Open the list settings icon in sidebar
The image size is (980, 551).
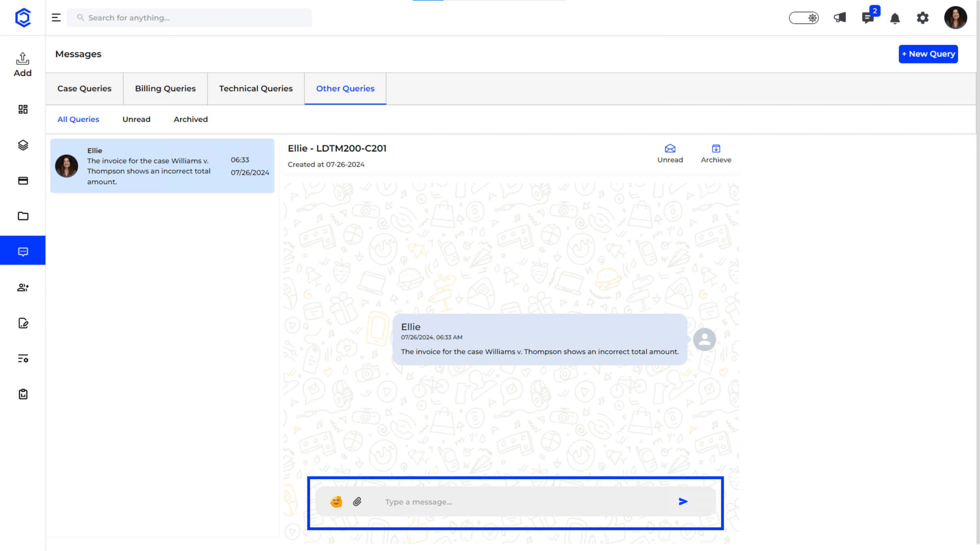(x=23, y=358)
